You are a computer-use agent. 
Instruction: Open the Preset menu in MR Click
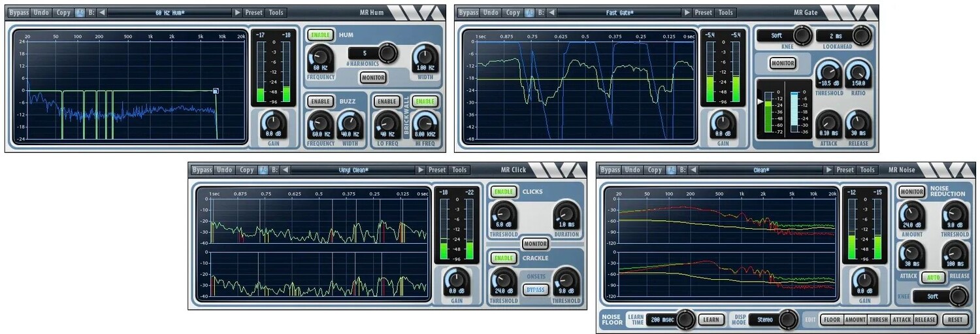pos(436,170)
